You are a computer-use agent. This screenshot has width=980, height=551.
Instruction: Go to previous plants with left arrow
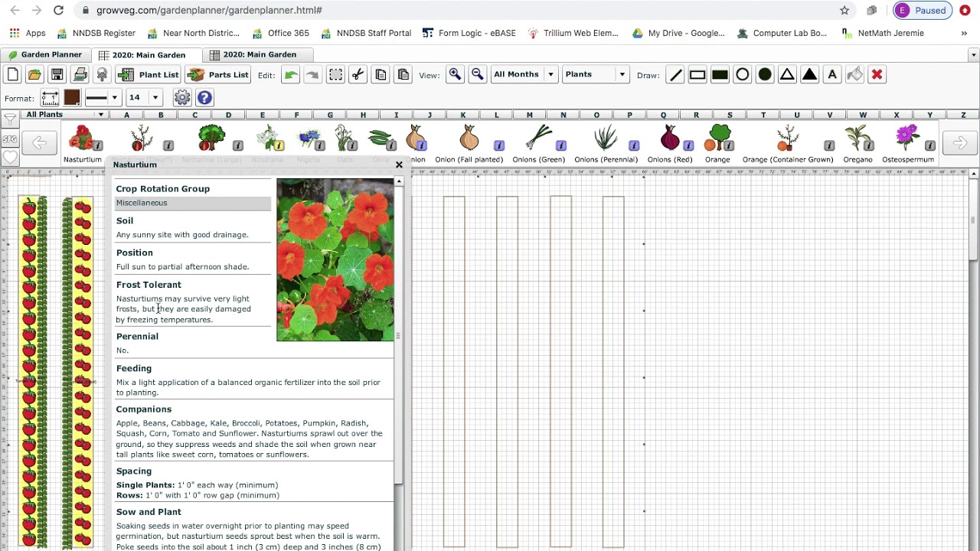[x=39, y=143]
